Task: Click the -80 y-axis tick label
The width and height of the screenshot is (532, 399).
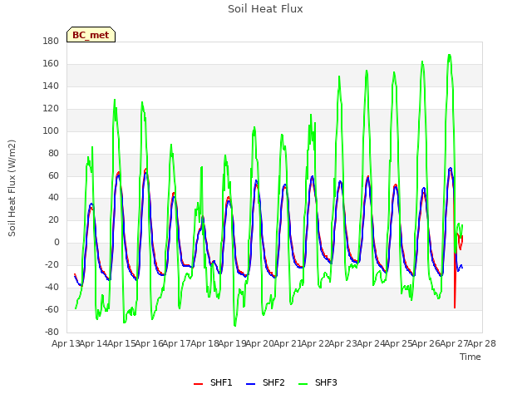Action: point(52,332)
